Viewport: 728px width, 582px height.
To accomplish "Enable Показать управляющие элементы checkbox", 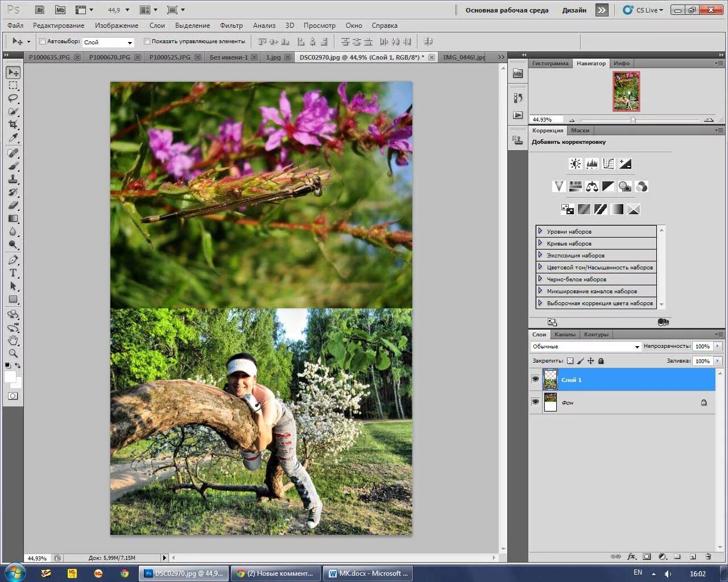I will (147, 41).
